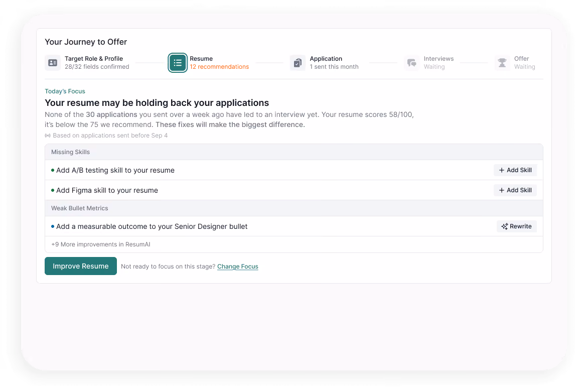Select the Interviews step label
Screen dimensions: 581x392
tap(439, 59)
